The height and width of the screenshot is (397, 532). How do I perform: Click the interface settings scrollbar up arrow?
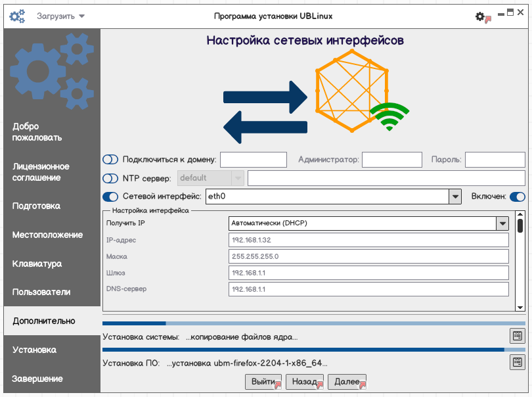click(520, 214)
